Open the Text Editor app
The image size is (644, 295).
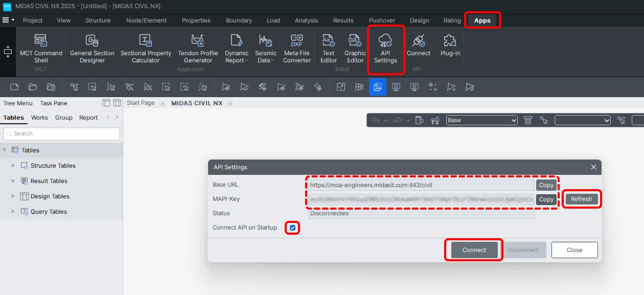click(x=329, y=49)
